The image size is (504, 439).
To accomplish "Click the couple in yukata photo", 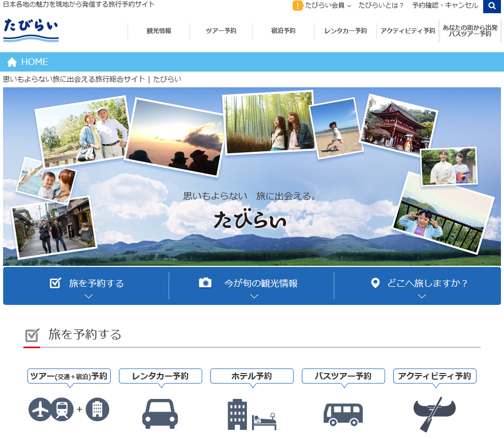I will (x=449, y=166).
